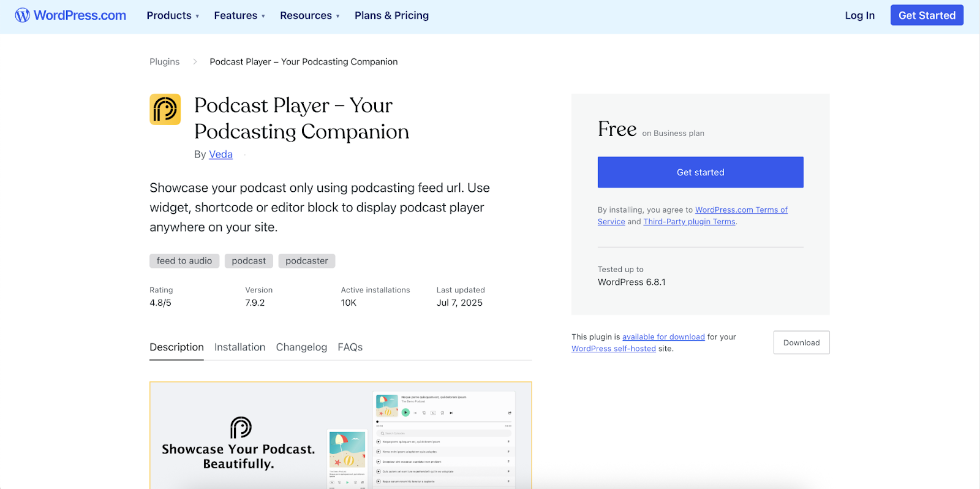
Task: Click the blue Get started install button
Action: click(x=700, y=172)
